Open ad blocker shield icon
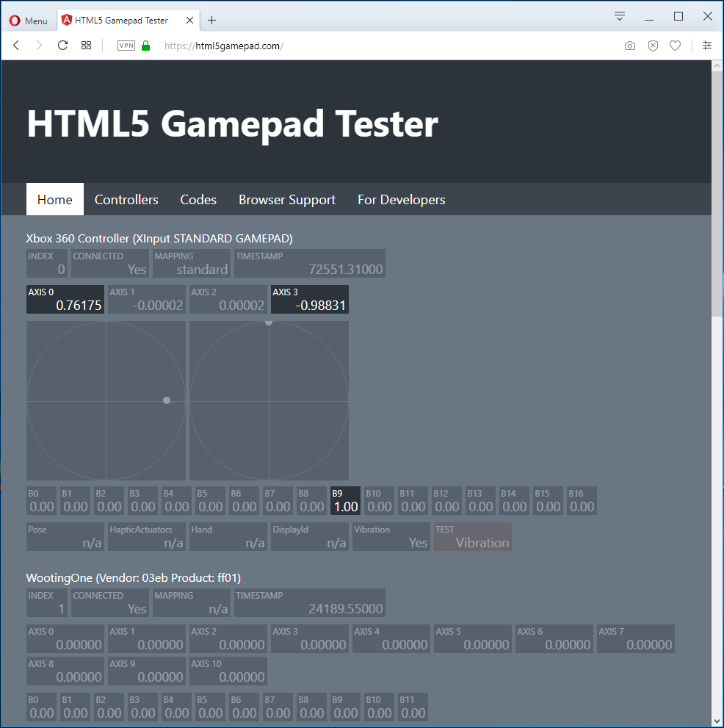 [653, 46]
